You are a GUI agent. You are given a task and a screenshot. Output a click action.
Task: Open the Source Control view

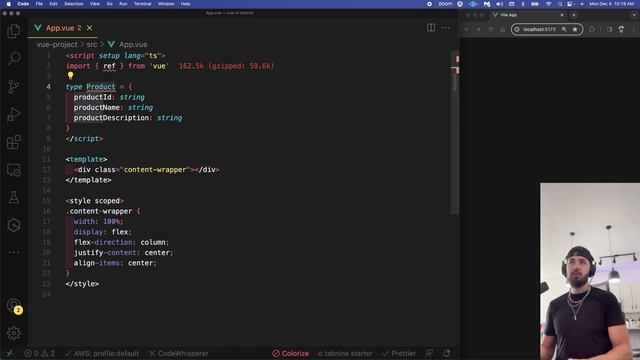13,86
